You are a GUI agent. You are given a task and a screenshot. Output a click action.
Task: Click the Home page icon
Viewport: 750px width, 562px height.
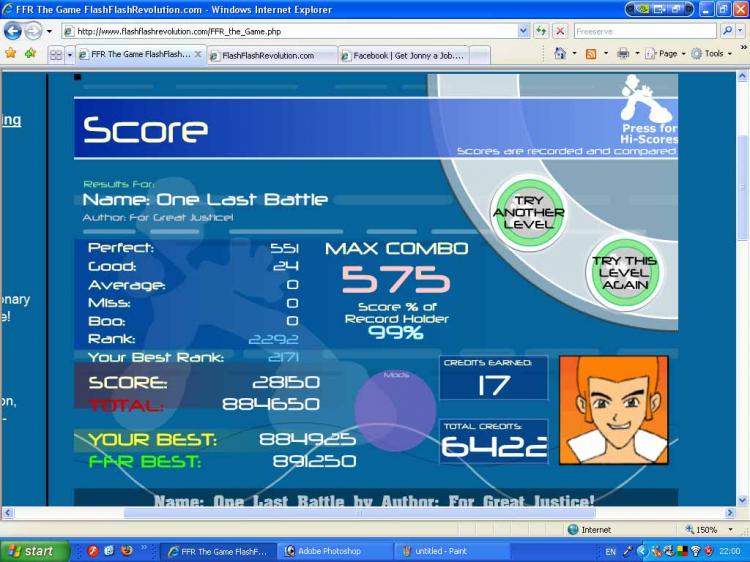click(560, 54)
